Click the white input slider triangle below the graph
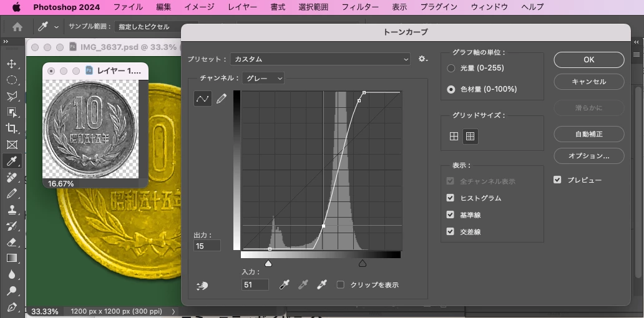 coord(268,263)
